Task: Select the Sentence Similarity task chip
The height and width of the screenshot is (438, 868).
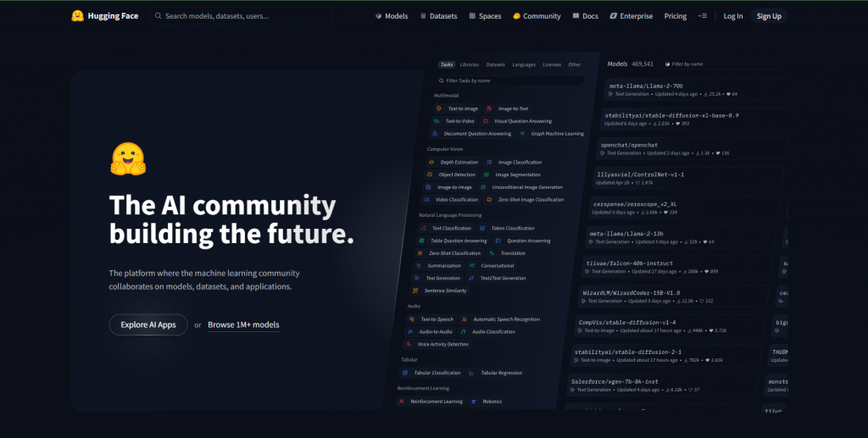Action: click(440, 291)
